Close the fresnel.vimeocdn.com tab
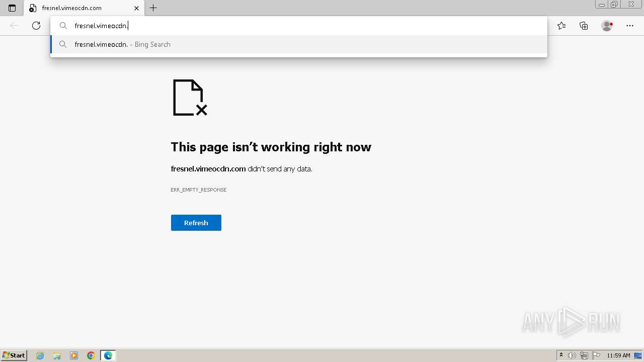 [x=136, y=8]
